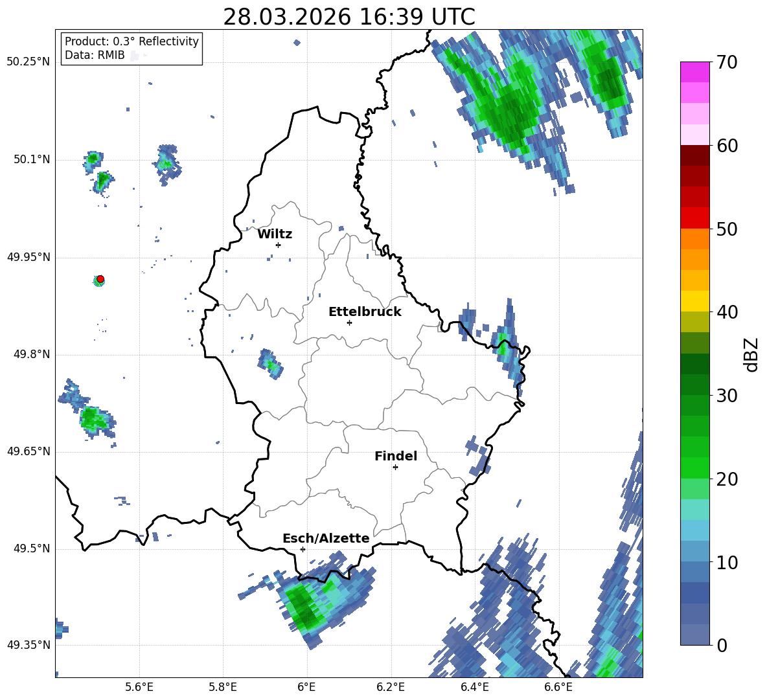Click the 5.8°E longitude label
767x700 pixels.
[223, 688]
